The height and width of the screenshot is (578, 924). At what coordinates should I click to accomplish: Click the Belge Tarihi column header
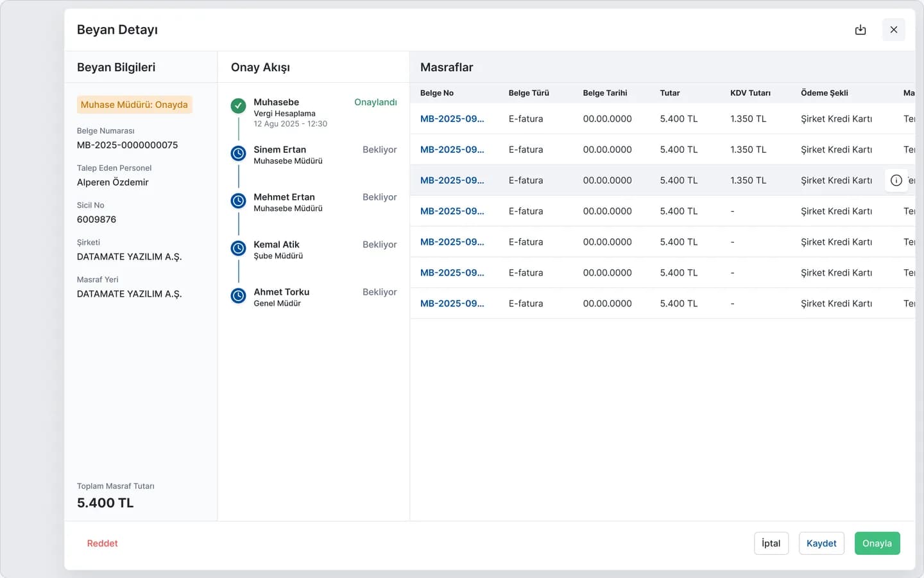(605, 93)
